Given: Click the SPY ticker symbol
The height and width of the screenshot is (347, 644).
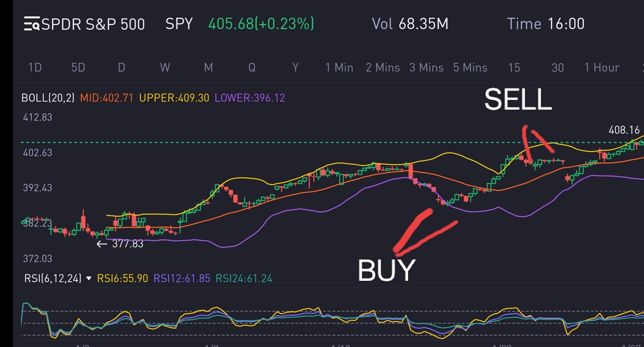Looking at the screenshot, I should coord(179,24).
